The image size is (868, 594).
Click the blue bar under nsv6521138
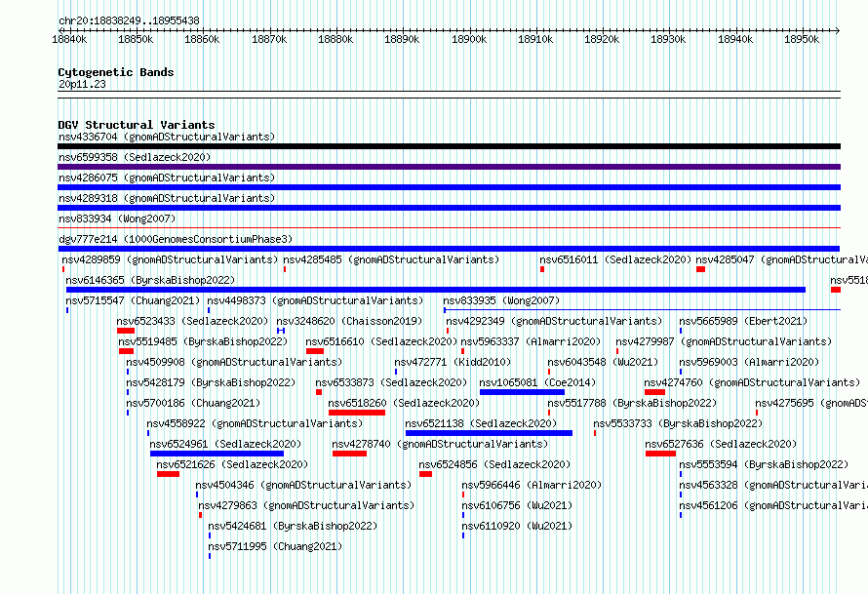(x=489, y=433)
